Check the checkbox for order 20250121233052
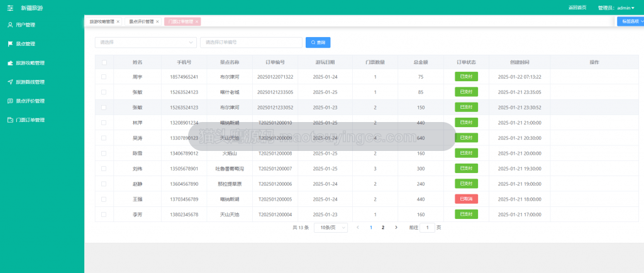Viewport: 644px width, 273px height. [x=104, y=107]
